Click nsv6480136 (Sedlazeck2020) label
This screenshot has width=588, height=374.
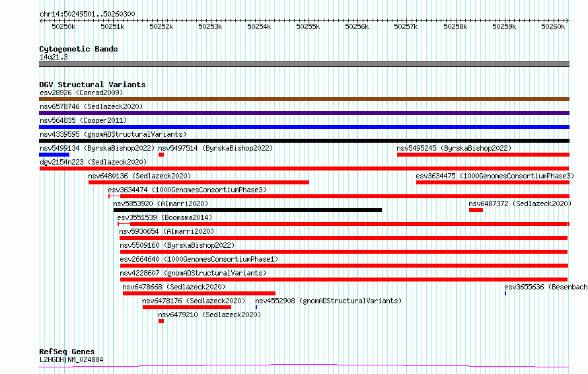tap(139, 176)
